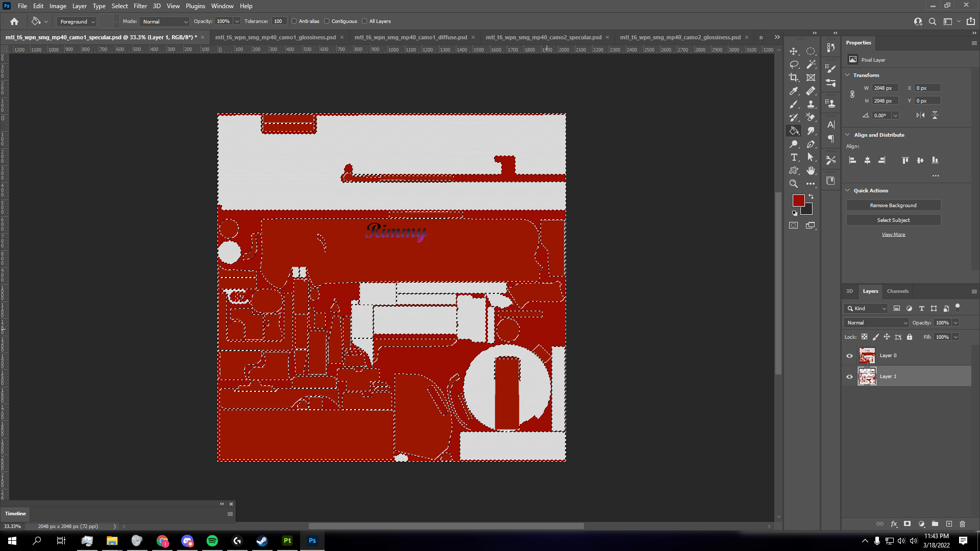Select the Crop tool
Screen dimensions: 980x551
794,78
